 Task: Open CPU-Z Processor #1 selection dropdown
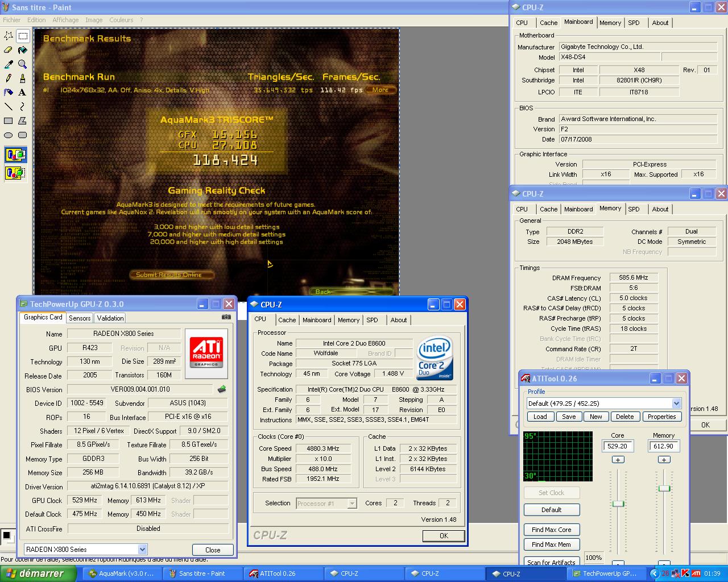tap(352, 503)
